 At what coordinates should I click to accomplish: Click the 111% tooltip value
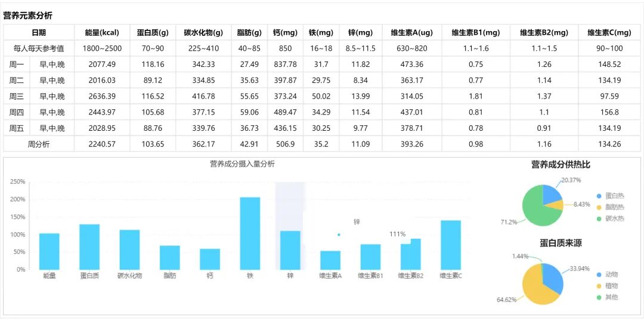(398, 234)
